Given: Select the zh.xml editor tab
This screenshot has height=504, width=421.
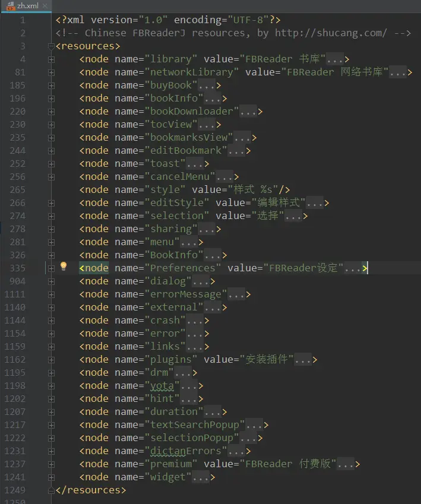Looking at the screenshot, I should tap(26, 6).
